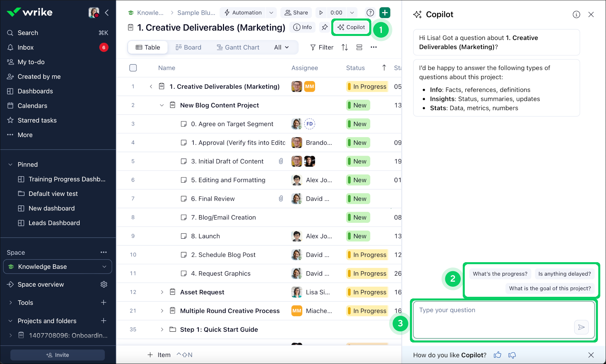The height and width of the screenshot is (364, 606).
Task: Open the Filter options
Action: [322, 47]
